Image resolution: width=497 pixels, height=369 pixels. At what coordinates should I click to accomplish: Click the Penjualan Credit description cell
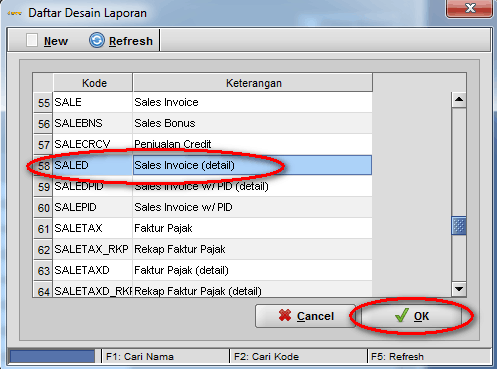(x=253, y=144)
